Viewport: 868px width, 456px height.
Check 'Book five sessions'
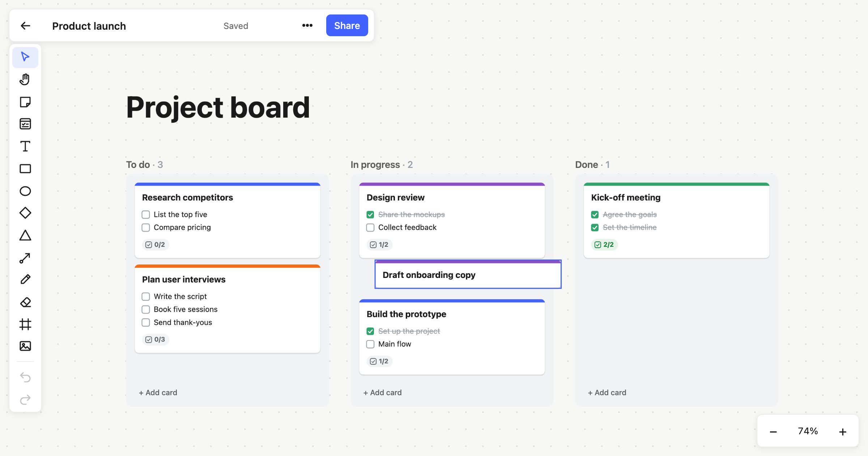[146, 310]
